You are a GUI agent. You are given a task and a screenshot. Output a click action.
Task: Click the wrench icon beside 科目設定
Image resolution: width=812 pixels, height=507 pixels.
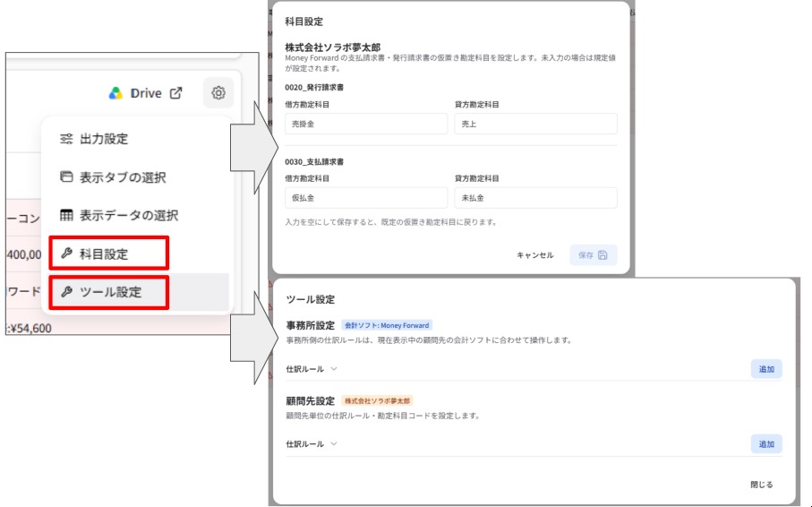[66, 253]
